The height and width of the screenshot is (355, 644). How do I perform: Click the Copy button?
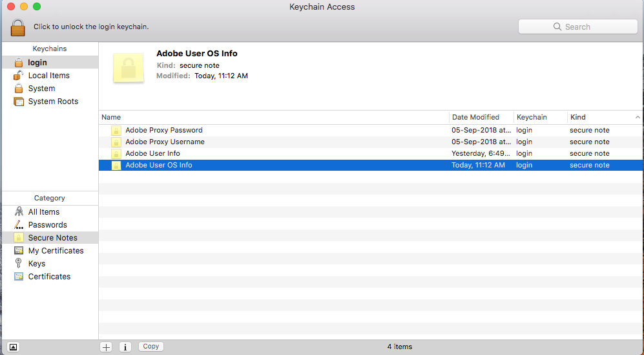[x=151, y=347]
